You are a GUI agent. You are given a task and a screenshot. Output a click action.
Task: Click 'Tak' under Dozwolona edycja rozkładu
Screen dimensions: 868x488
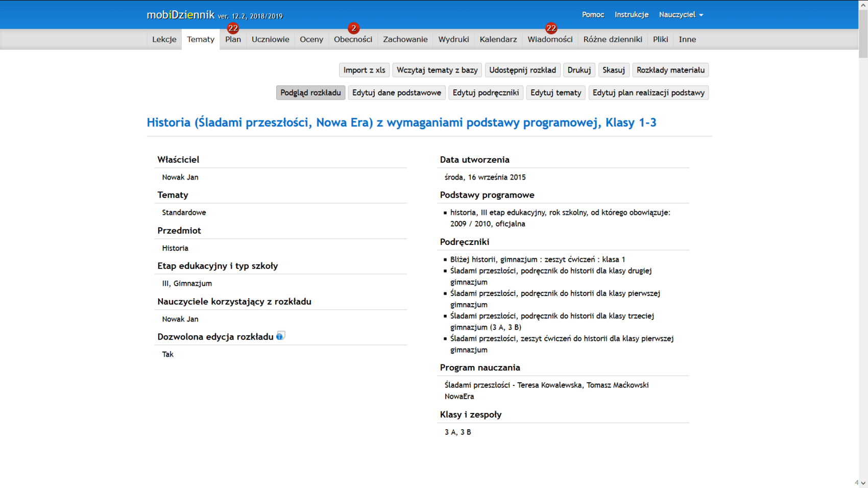click(168, 354)
